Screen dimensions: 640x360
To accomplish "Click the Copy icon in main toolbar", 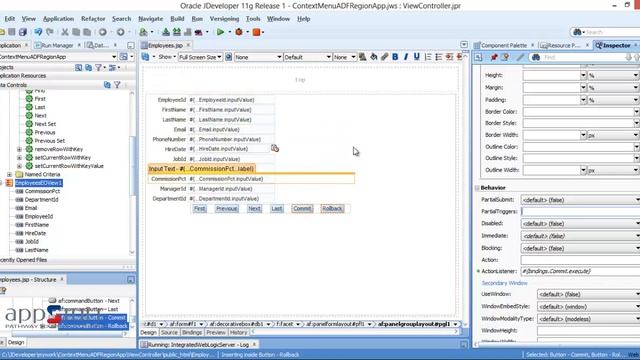I will click(76, 32).
